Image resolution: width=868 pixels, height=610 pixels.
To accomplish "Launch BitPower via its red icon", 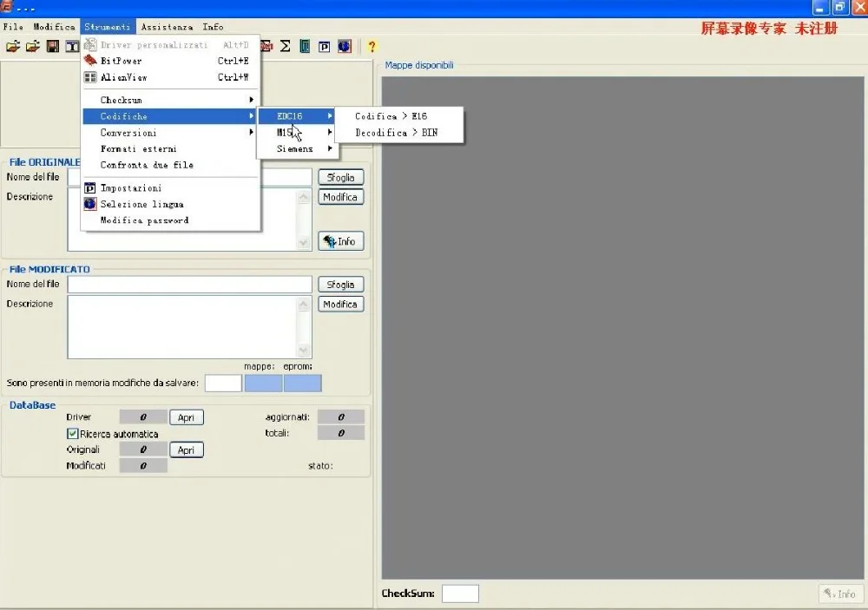I will 90,61.
